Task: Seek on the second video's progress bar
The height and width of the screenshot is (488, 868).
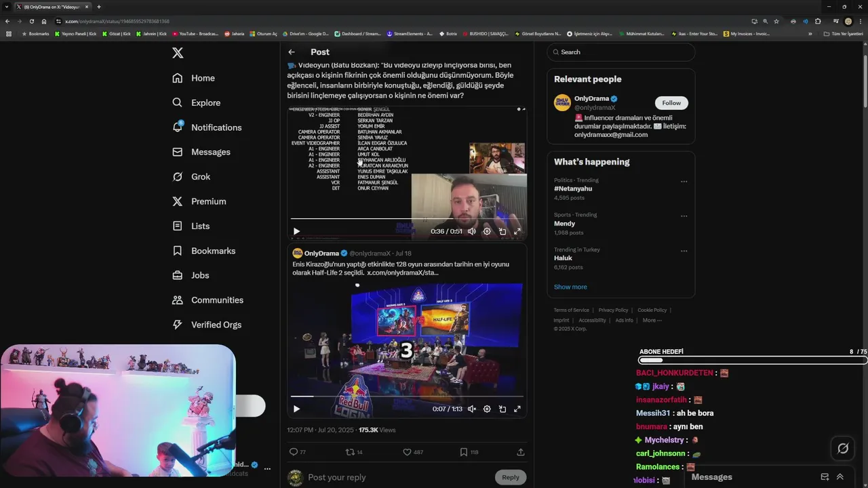Action: click(407, 396)
